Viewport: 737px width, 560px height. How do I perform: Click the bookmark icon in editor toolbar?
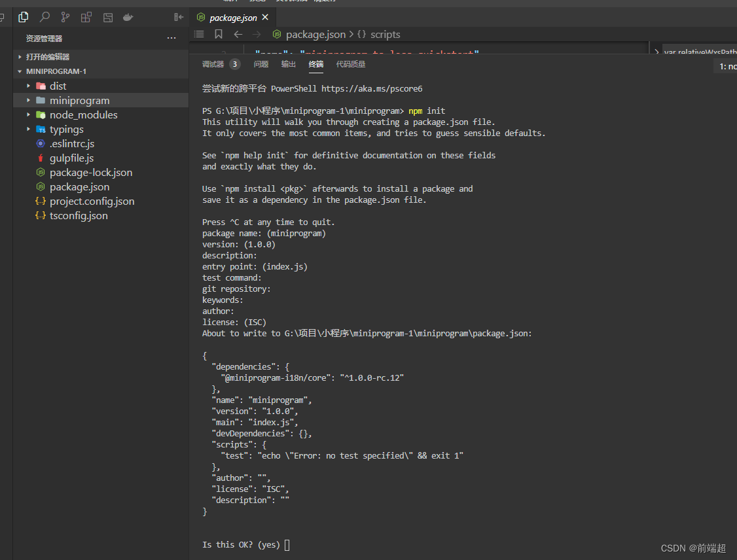(219, 34)
